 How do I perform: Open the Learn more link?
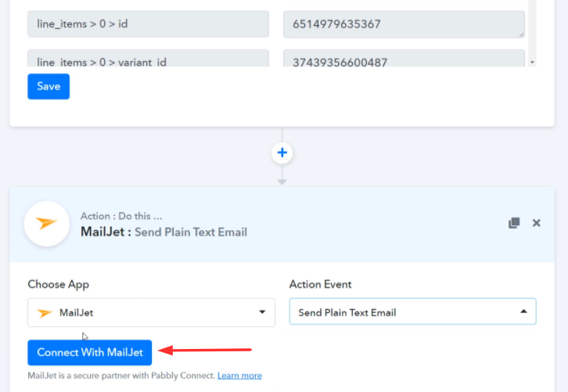click(239, 376)
